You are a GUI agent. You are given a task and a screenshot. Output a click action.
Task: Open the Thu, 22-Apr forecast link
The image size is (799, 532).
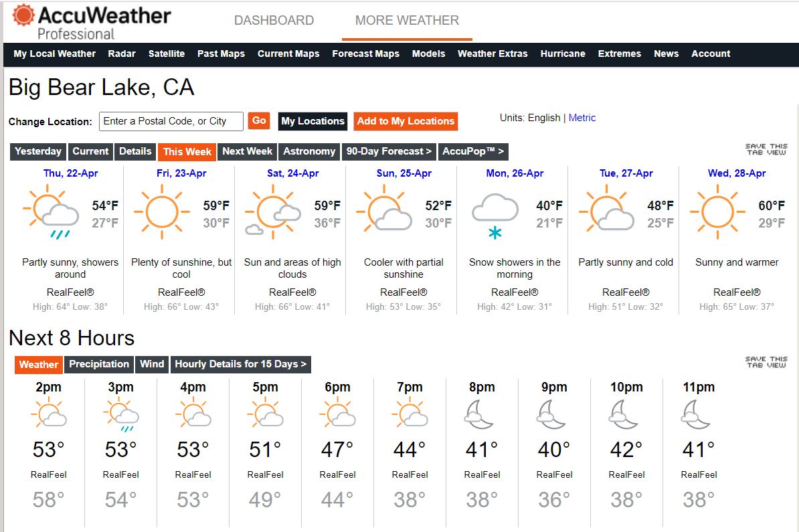(70, 173)
